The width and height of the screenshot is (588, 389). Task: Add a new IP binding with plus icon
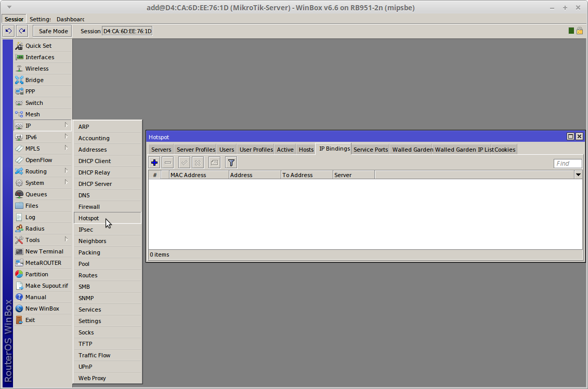154,163
